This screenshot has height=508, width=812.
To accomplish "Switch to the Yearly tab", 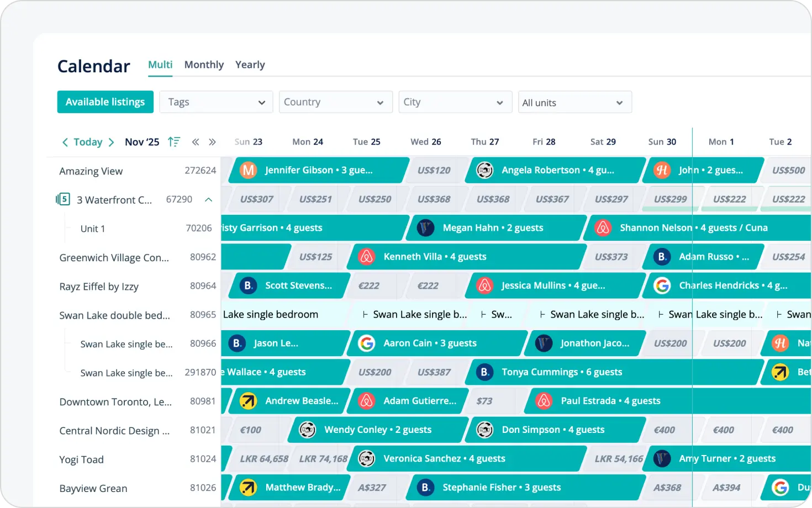I will click(250, 65).
